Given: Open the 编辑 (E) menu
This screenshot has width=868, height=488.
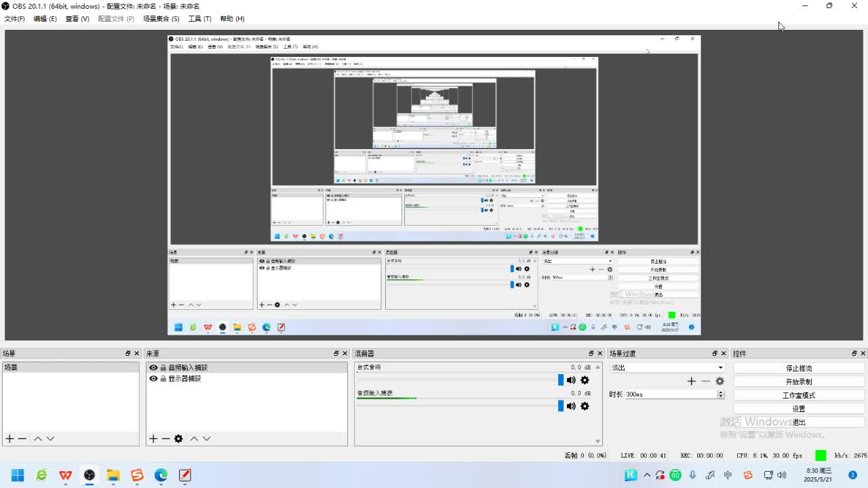Looking at the screenshot, I should pos(45,18).
